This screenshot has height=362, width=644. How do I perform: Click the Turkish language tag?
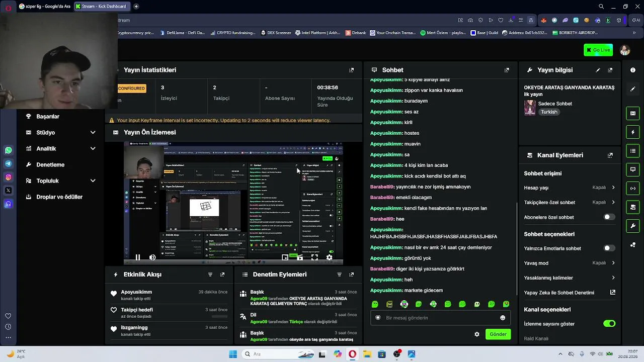tap(549, 112)
